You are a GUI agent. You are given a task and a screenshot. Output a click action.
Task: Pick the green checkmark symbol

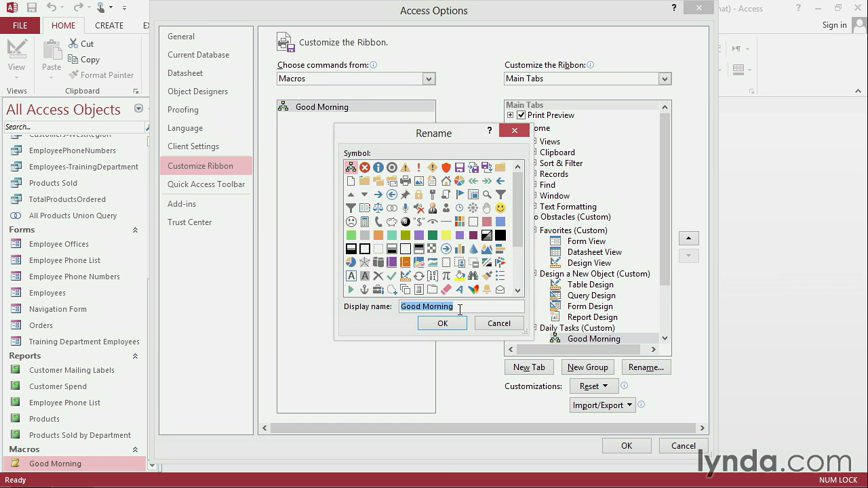[x=392, y=276]
